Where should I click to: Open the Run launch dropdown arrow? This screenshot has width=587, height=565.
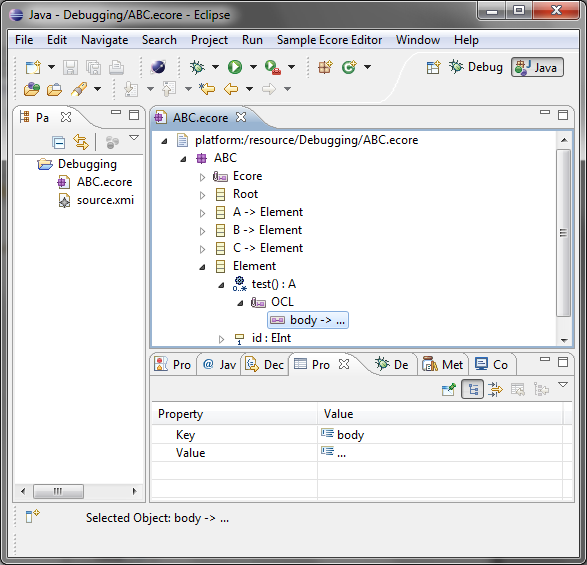[x=253, y=67]
